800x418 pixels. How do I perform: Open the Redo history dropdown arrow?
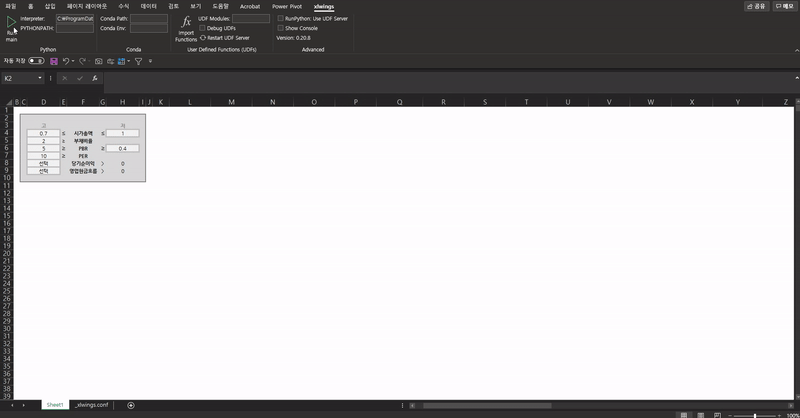(x=89, y=61)
